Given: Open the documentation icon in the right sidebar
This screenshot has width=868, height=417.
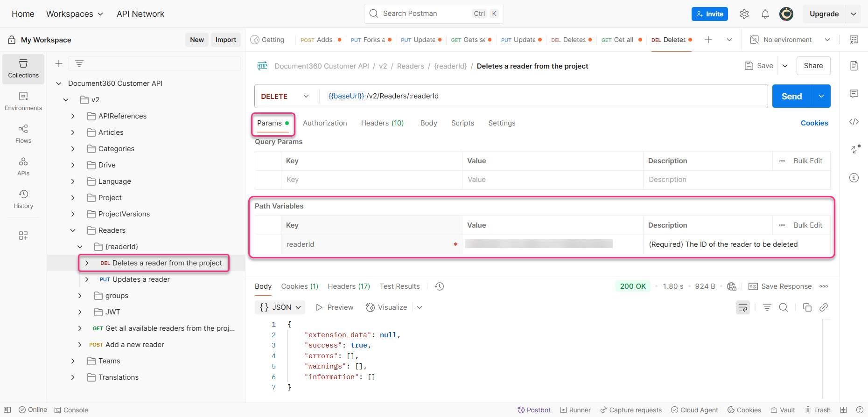Looking at the screenshot, I should (854, 66).
